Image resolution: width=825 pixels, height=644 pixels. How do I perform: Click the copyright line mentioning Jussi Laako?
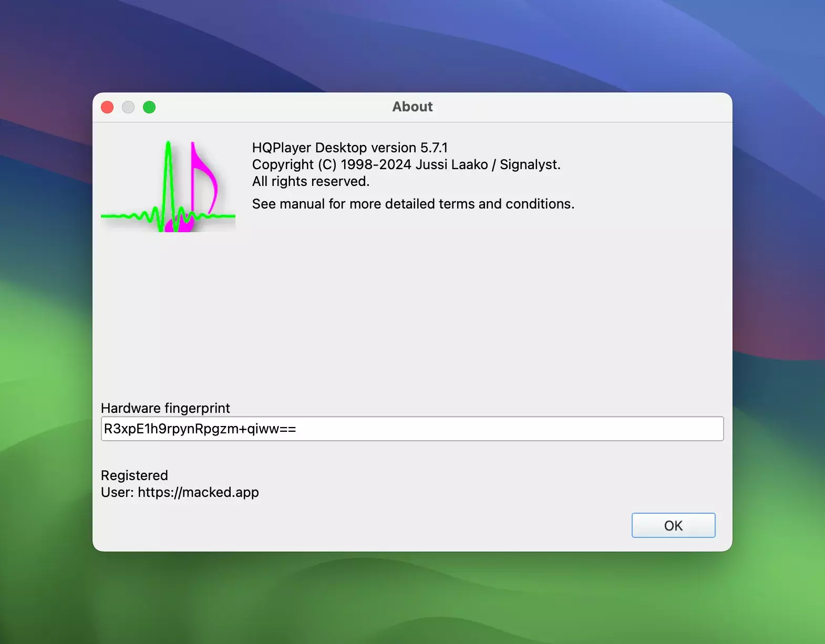(406, 164)
